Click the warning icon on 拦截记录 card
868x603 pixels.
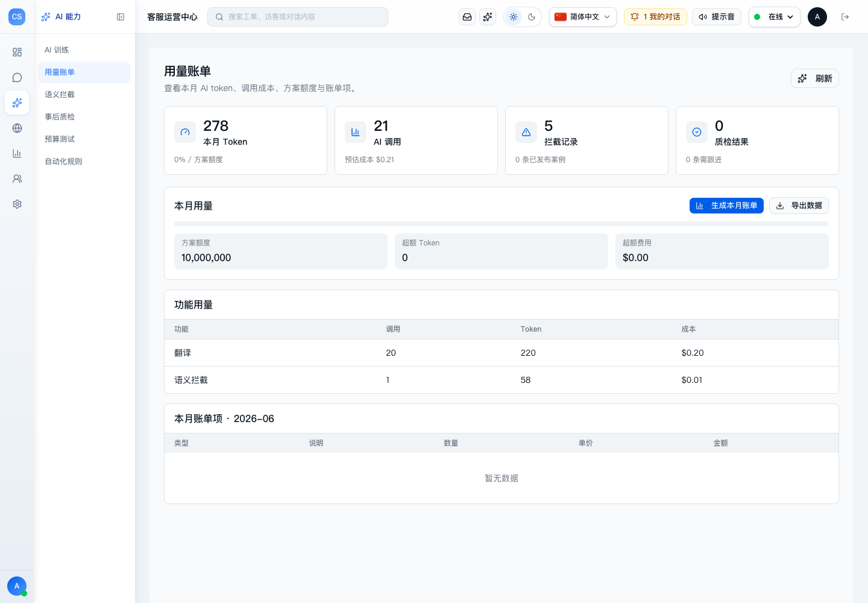click(526, 132)
